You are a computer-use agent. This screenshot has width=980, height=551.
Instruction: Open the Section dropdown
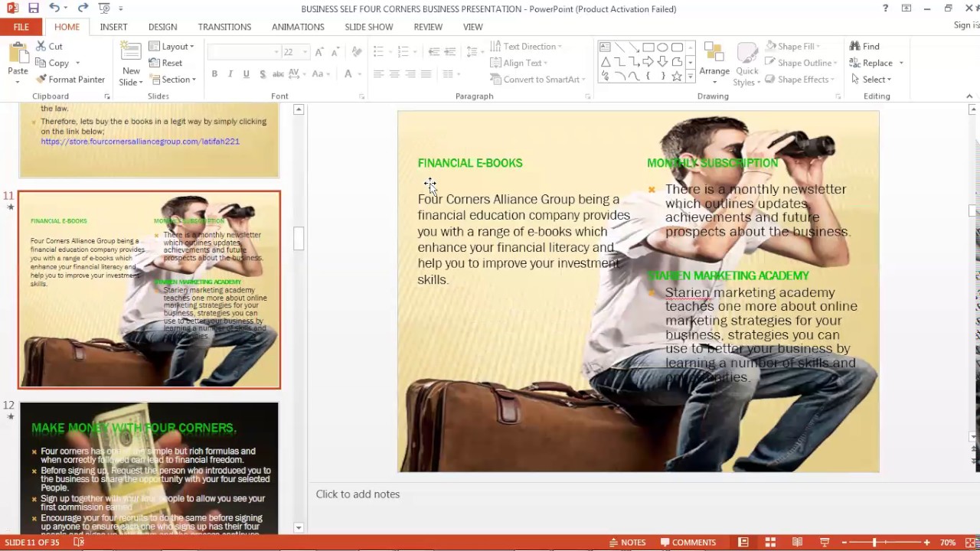pyautogui.click(x=173, y=80)
